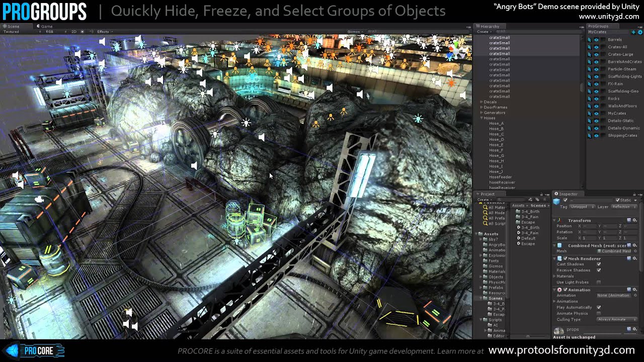Viewport: 644px width, 362px height.
Task: Expand the Materials foldout in Mesh Renderer
Action: click(x=554, y=276)
